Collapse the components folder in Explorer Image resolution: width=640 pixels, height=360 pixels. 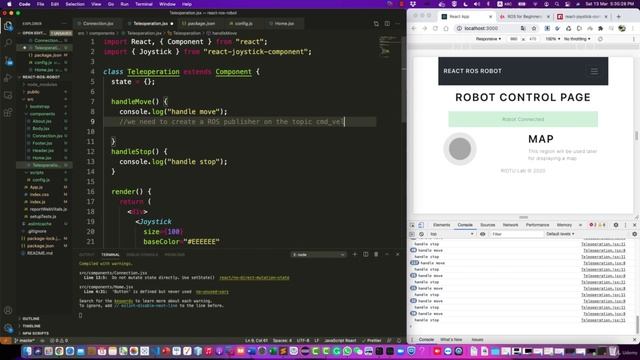click(42, 114)
